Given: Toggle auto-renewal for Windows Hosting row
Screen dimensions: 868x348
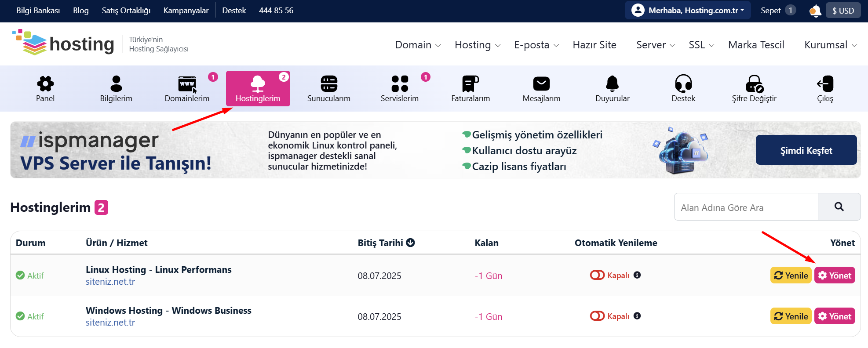Looking at the screenshot, I should click(x=597, y=316).
